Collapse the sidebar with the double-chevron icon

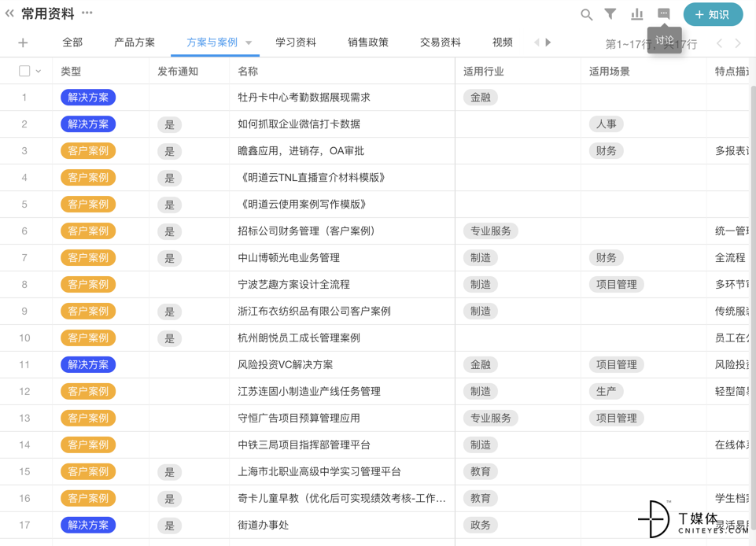tap(9, 13)
